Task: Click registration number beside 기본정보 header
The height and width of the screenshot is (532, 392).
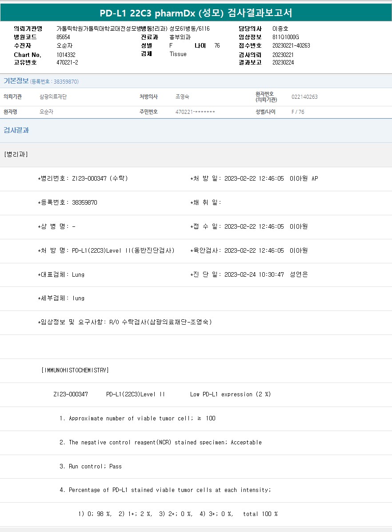Action: point(55,82)
